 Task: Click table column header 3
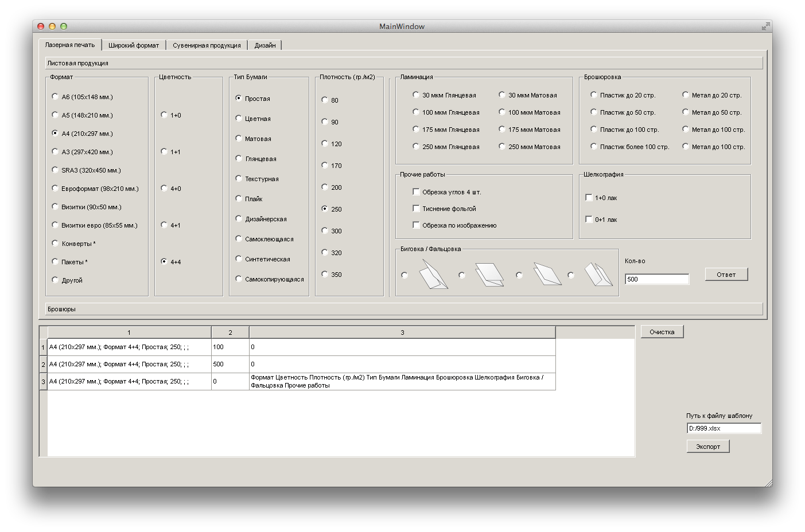pos(402,332)
